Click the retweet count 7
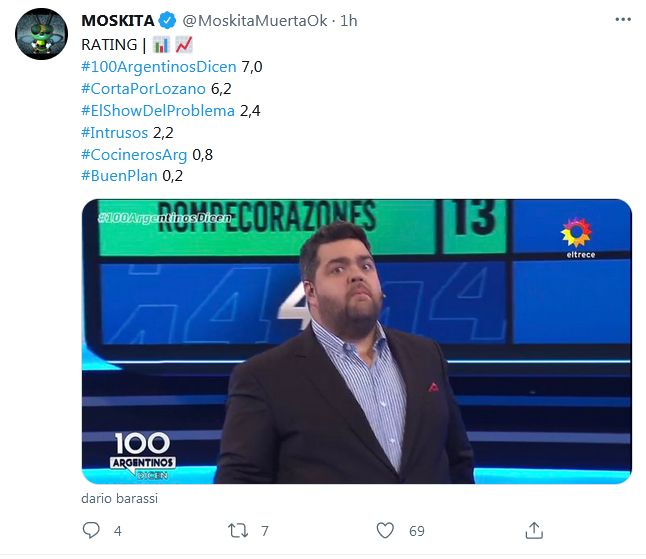This screenshot has width=646, height=559. pyautogui.click(x=265, y=531)
